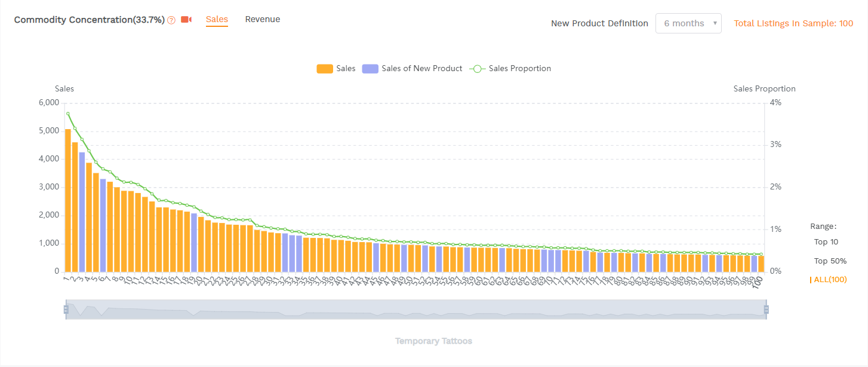Click the left handle of zoom slider
868x367 pixels.
[x=66, y=310]
